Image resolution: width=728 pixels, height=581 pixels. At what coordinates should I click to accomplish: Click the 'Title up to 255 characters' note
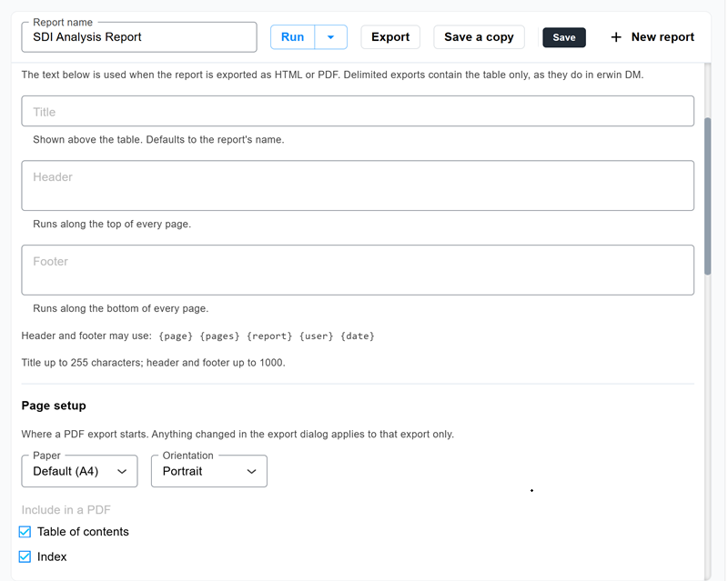tap(153, 363)
